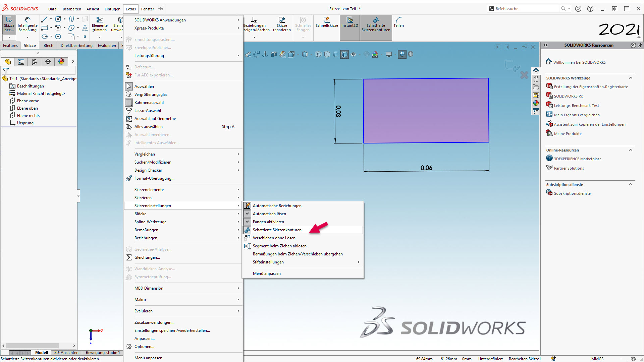Select Material <nicht festgelegt> tree item
The height and width of the screenshot is (362, 644).
pos(41,94)
